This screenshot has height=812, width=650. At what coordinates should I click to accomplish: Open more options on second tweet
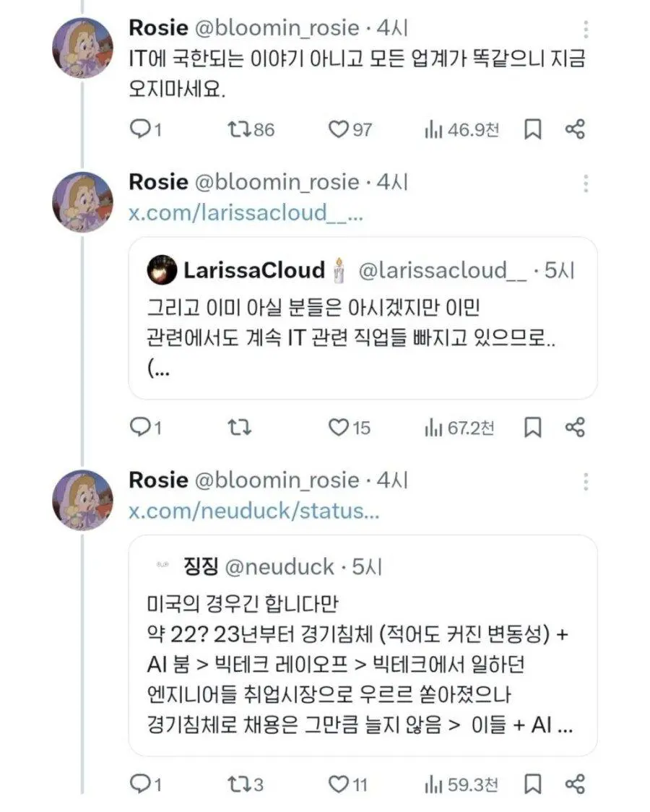586,183
